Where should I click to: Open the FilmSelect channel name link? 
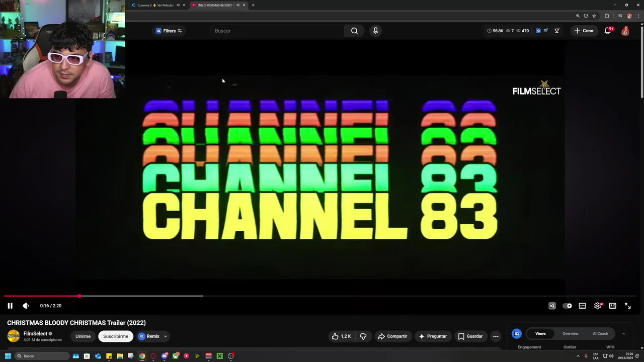[35, 333]
